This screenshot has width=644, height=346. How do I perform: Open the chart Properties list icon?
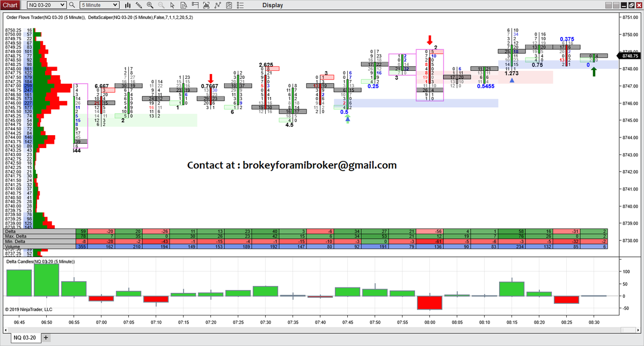[x=240, y=5]
